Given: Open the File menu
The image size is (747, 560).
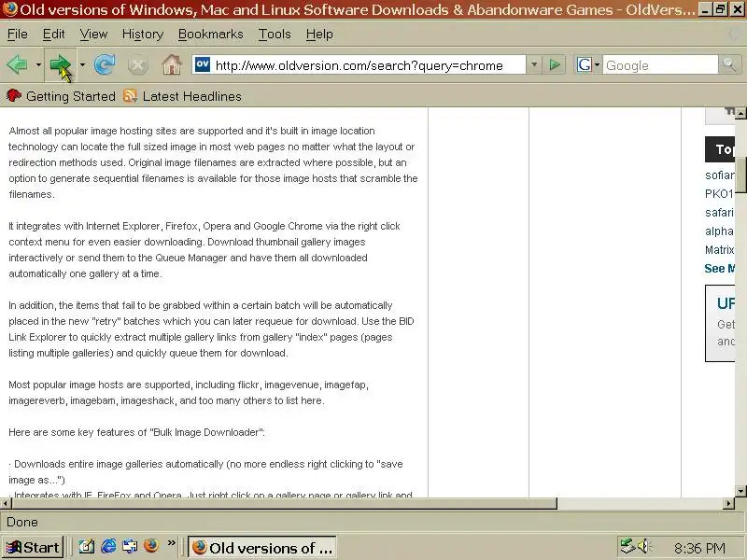Looking at the screenshot, I should [x=17, y=35].
